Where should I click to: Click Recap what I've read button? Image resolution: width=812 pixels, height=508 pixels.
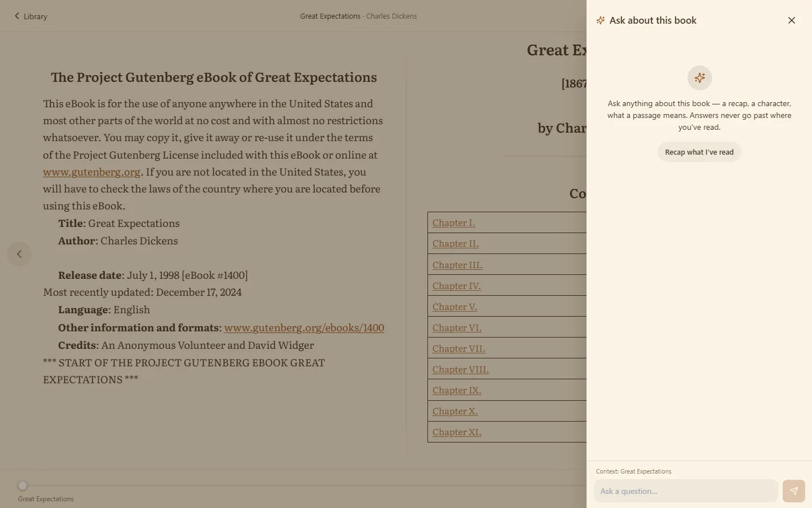click(699, 152)
